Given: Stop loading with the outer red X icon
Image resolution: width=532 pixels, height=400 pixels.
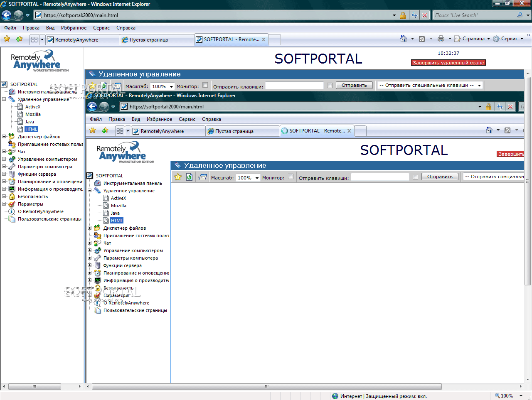Looking at the screenshot, I should pyautogui.click(x=425, y=15).
